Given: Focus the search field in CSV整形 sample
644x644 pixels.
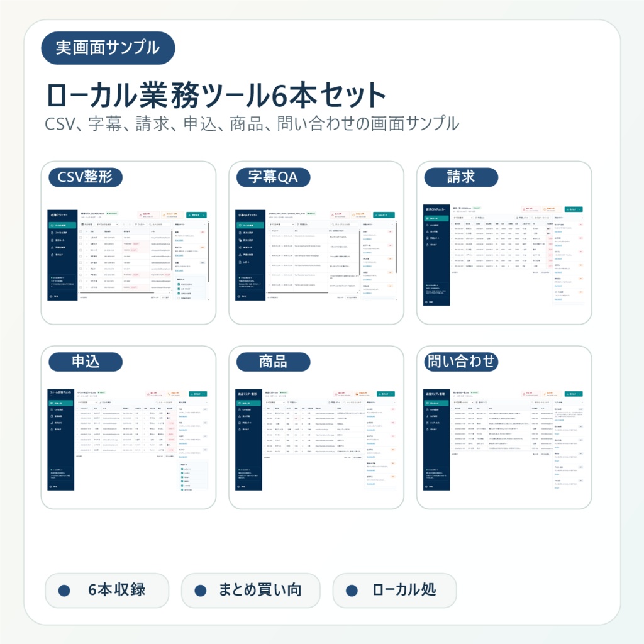Looking at the screenshot, I should point(160,225).
